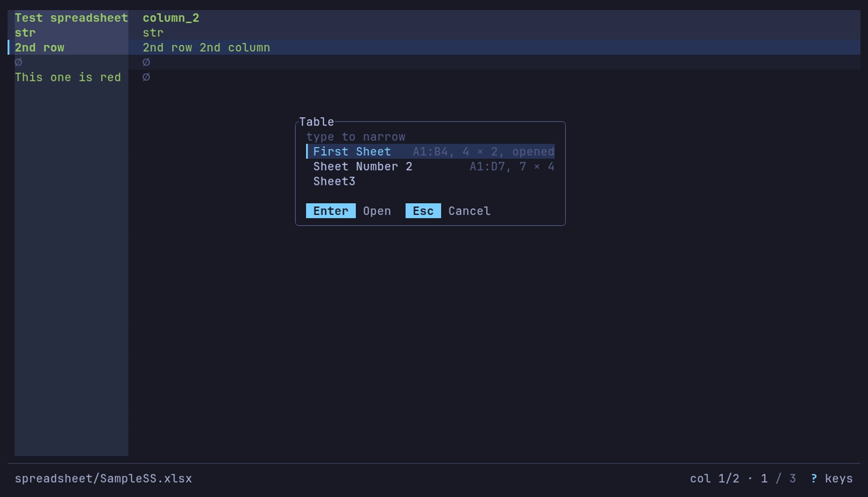The width and height of the screenshot is (868, 497).
Task: Click the 'A1:B4, 4 × 2, opened' range info
Action: click(484, 151)
